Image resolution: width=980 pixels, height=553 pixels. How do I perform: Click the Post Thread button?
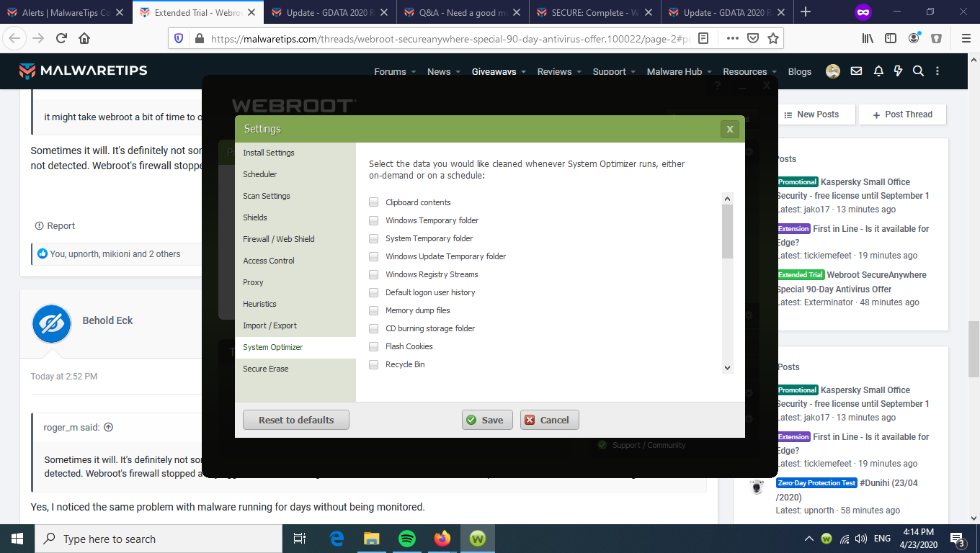pyautogui.click(x=902, y=114)
